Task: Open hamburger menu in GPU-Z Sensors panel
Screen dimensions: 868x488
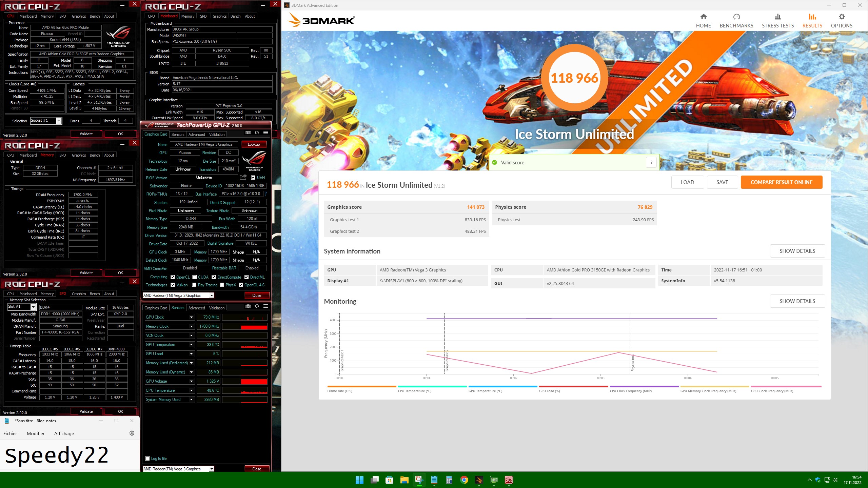Action: pos(265,306)
